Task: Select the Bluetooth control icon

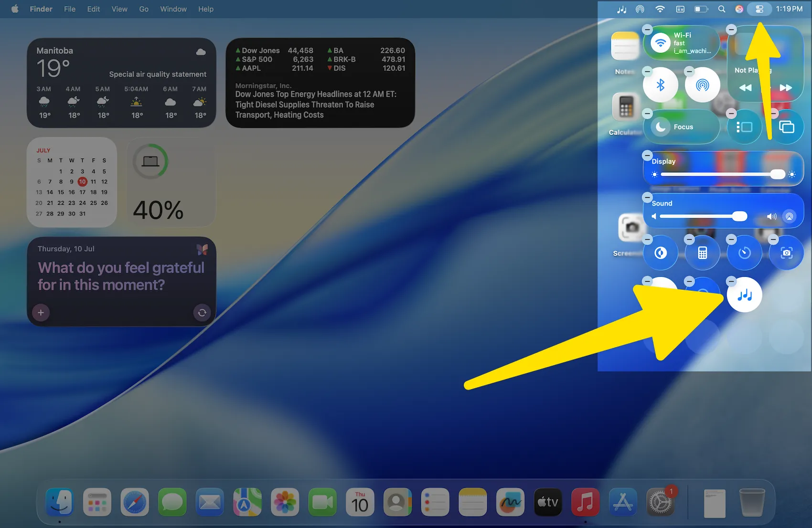Action: pyautogui.click(x=661, y=84)
